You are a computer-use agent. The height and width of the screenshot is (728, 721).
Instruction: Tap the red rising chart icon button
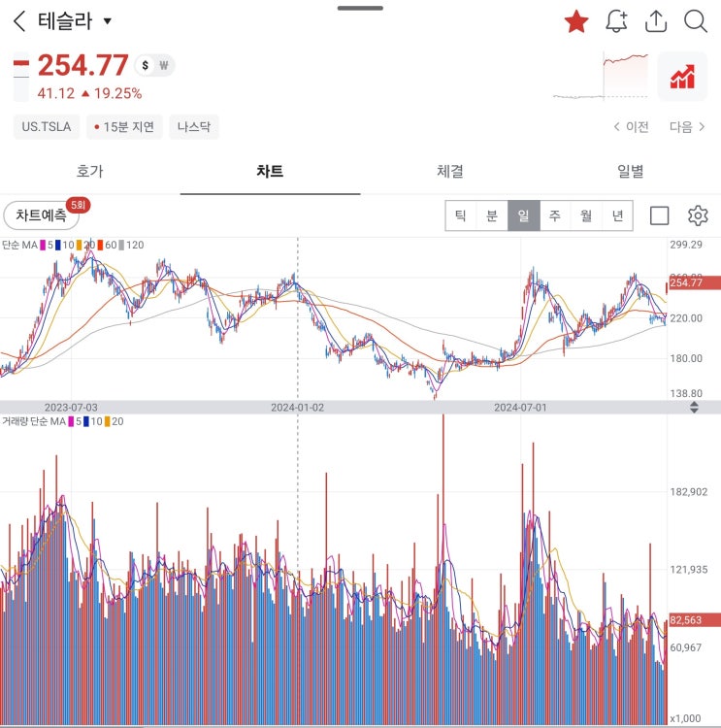pos(682,77)
